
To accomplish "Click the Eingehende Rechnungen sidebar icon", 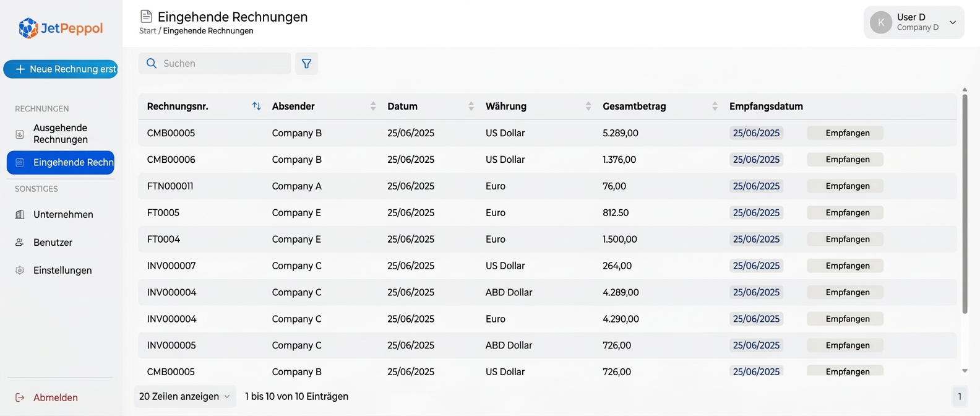I will pos(20,162).
